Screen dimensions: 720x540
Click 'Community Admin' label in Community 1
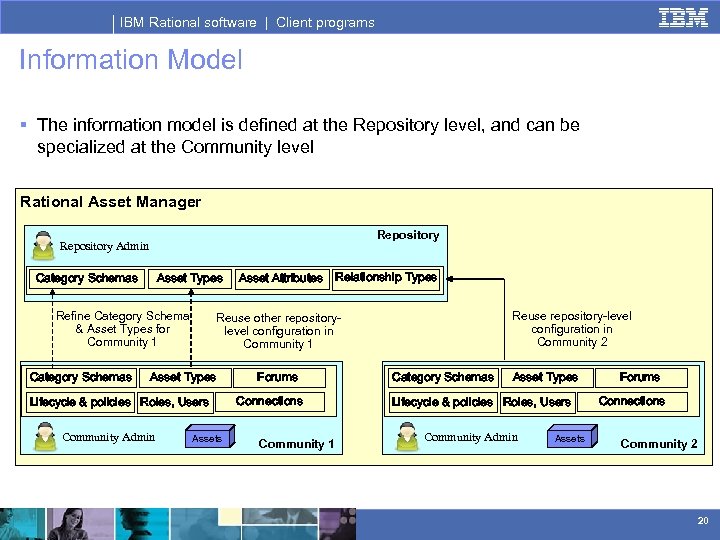tap(109, 437)
